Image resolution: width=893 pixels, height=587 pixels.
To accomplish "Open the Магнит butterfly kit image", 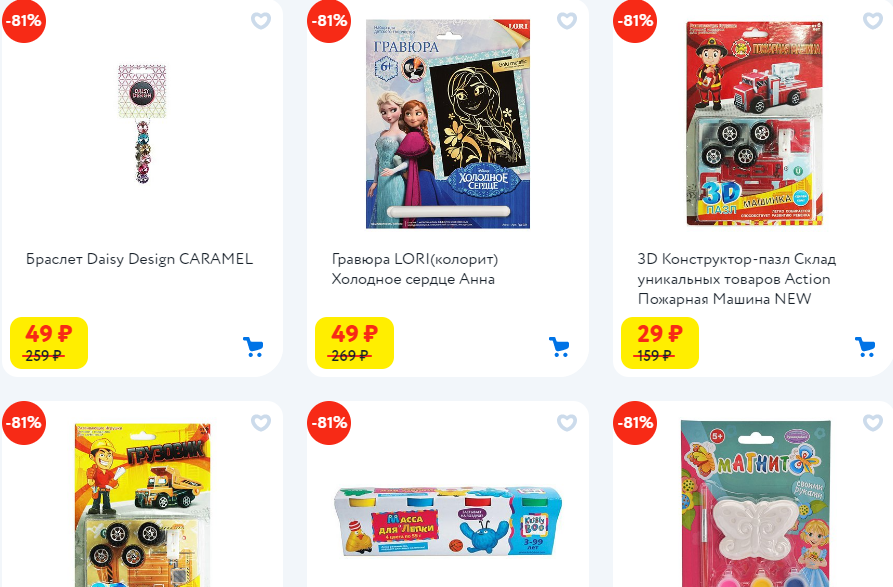I will pyautogui.click(x=756, y=504).
